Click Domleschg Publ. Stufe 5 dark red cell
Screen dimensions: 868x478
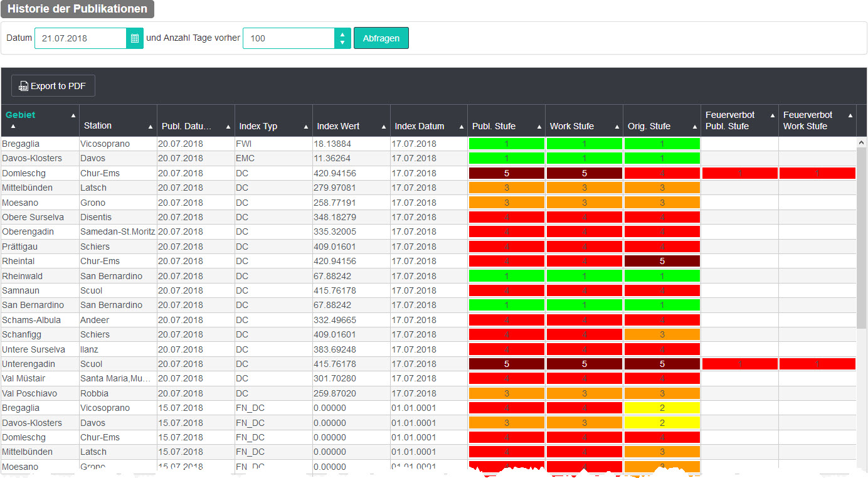[506, 173]
